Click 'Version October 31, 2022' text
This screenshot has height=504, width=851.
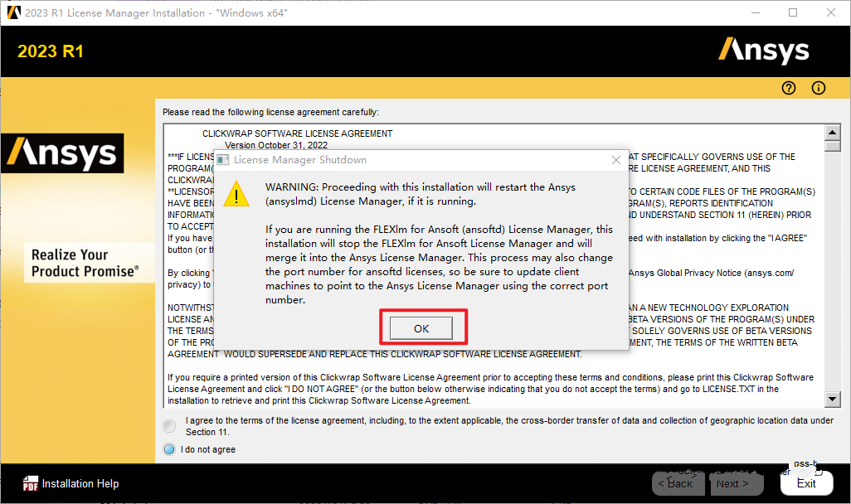tap(276, 145)
